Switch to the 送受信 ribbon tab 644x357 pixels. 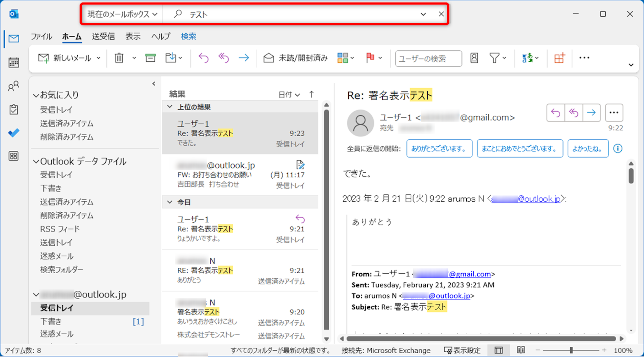click(103, 36)
